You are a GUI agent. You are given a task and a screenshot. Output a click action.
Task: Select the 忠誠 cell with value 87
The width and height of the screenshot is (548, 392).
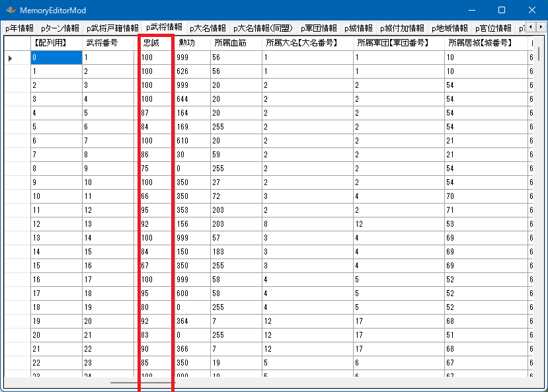click(x=156, y=113)
